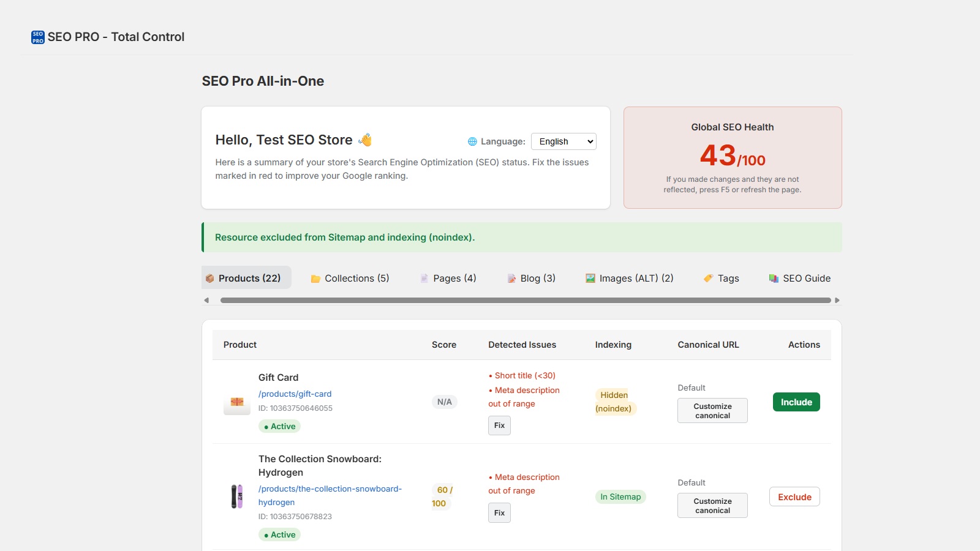Switch to the Products (22) tab
Screen dimensions: 980x551
[246, 278]
